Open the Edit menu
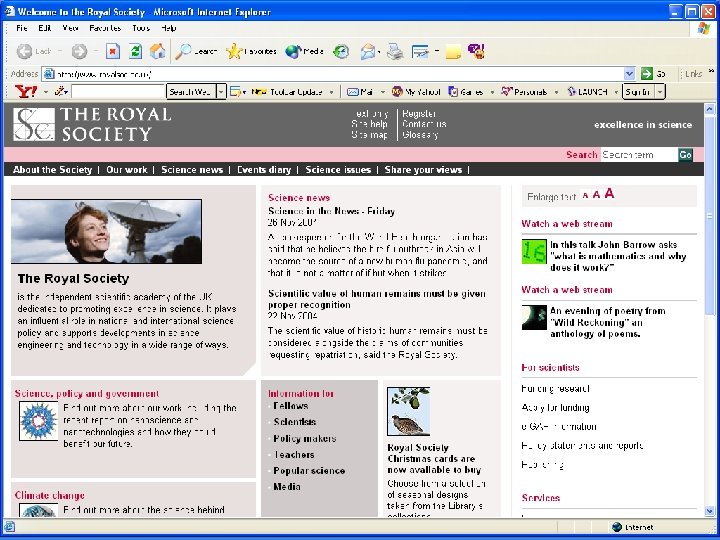 45,28
